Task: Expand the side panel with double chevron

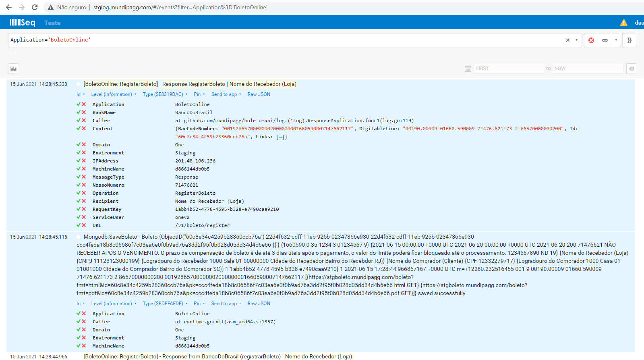Action: 629,40
